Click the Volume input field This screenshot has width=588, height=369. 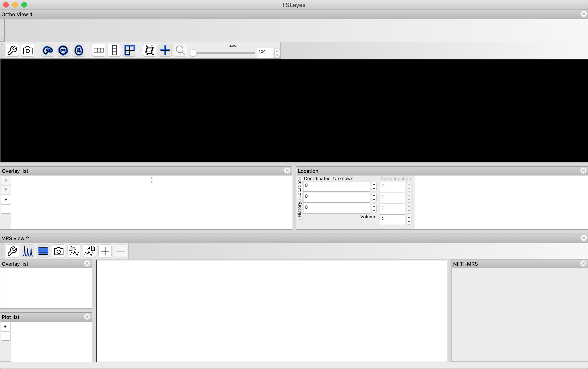click(x=392, y=219)
